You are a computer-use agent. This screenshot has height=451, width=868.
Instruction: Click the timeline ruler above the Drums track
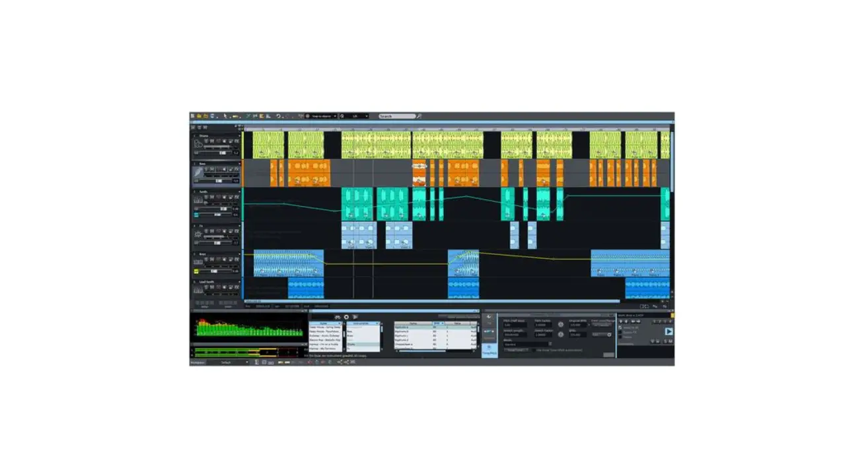(x=457, y=129)
